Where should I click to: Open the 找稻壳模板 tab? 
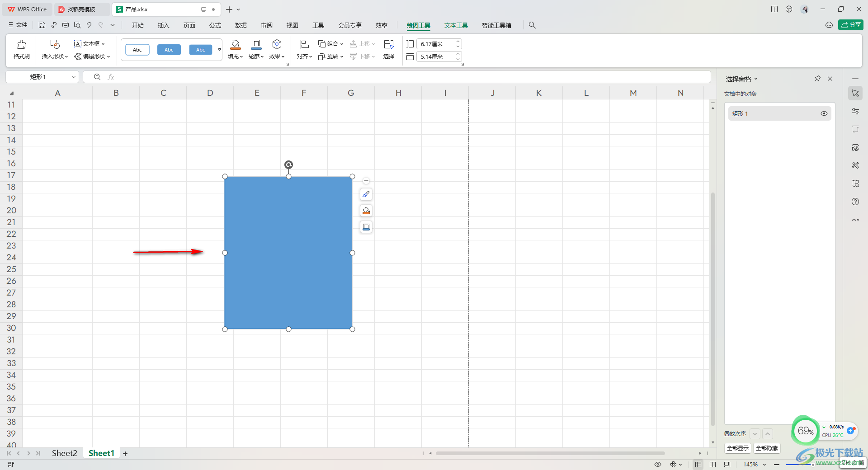pos(81,9)
